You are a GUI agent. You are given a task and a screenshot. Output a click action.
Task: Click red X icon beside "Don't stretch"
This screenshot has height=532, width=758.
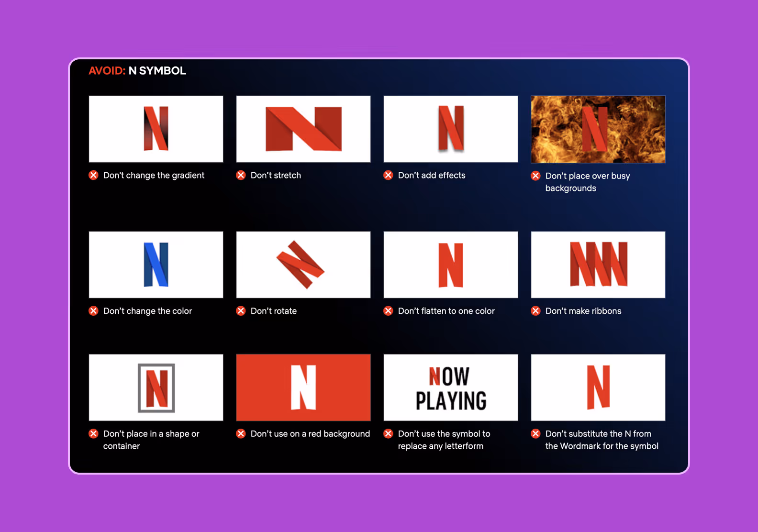[241, 175]
